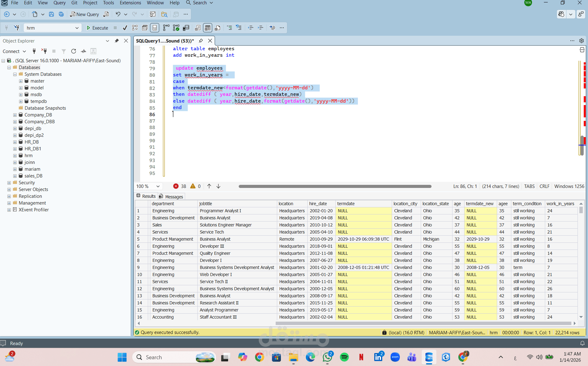Click the New Query button

84,14
